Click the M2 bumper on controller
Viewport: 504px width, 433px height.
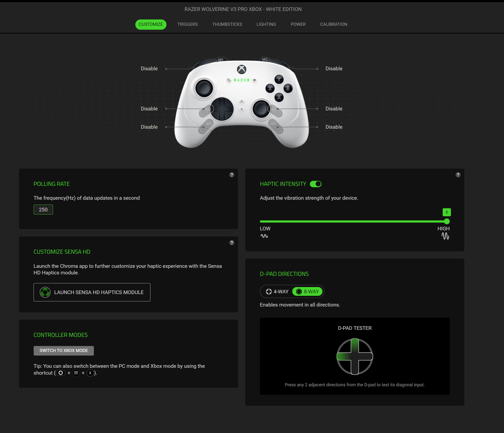[x=265, y=59]
